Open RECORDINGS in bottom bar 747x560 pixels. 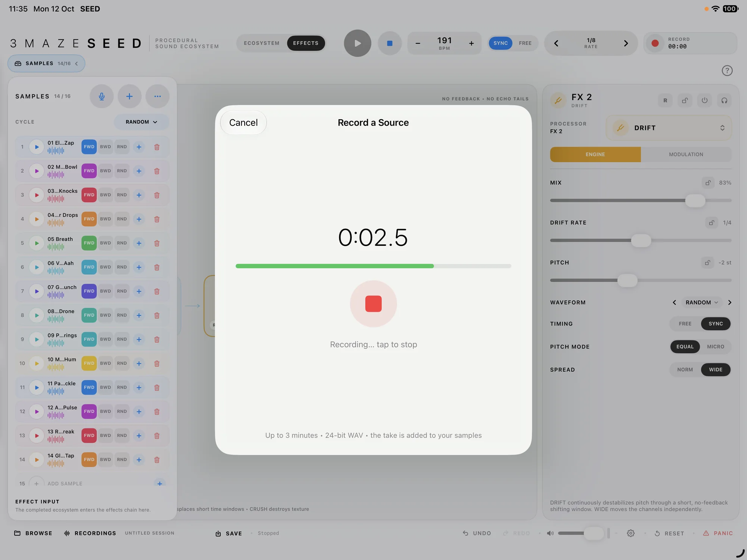[90, 533]
